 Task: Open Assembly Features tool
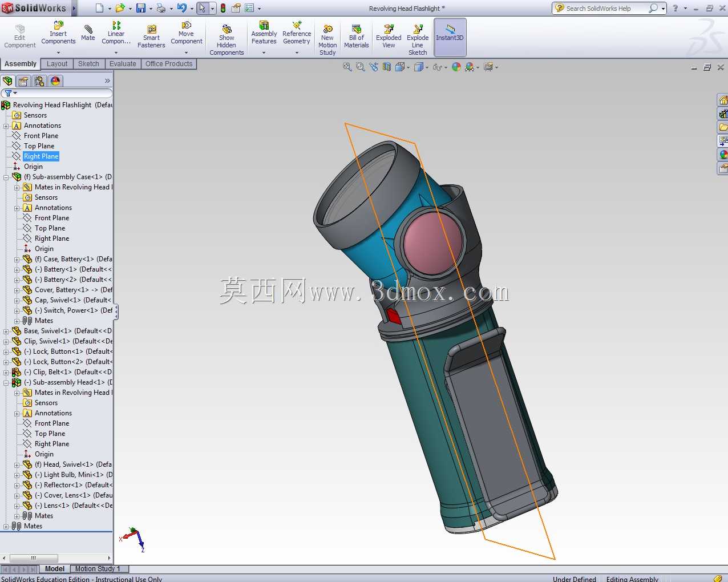coord(264,33)
